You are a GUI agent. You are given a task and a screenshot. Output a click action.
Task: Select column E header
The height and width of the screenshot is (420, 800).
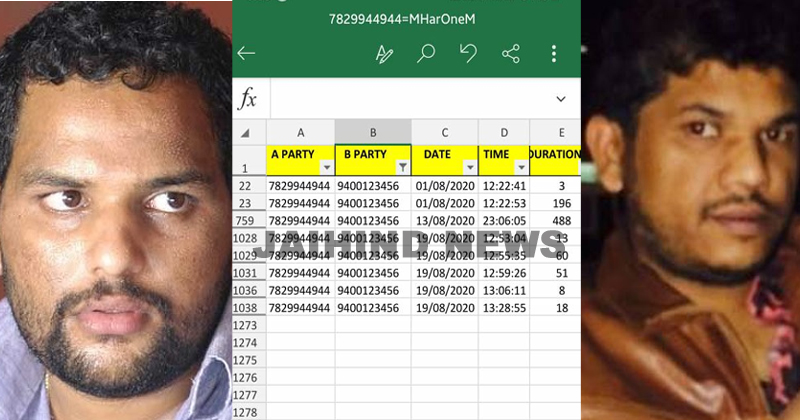[555, 133]
